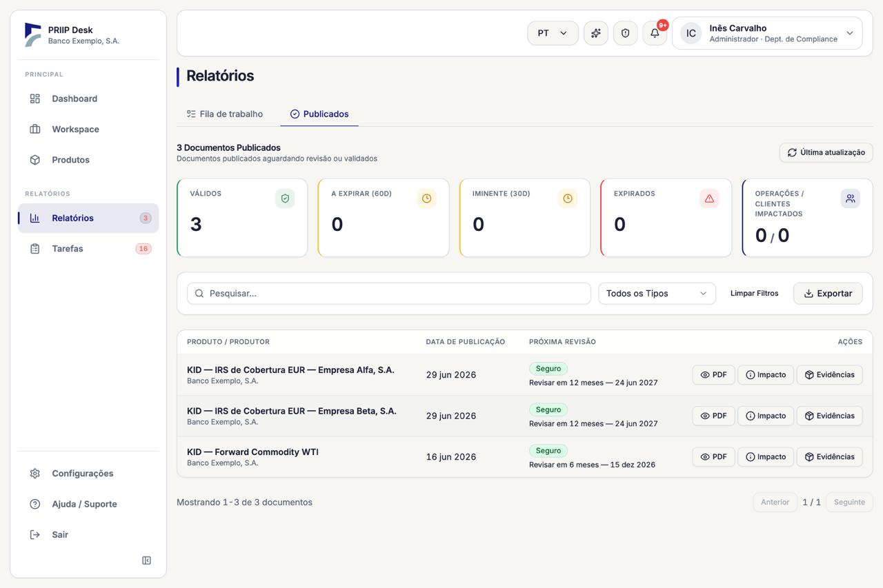Sort by Produto / Produtor column header
Screen dimensions: 883x588
pyautogui.click(x=228, y=342)
